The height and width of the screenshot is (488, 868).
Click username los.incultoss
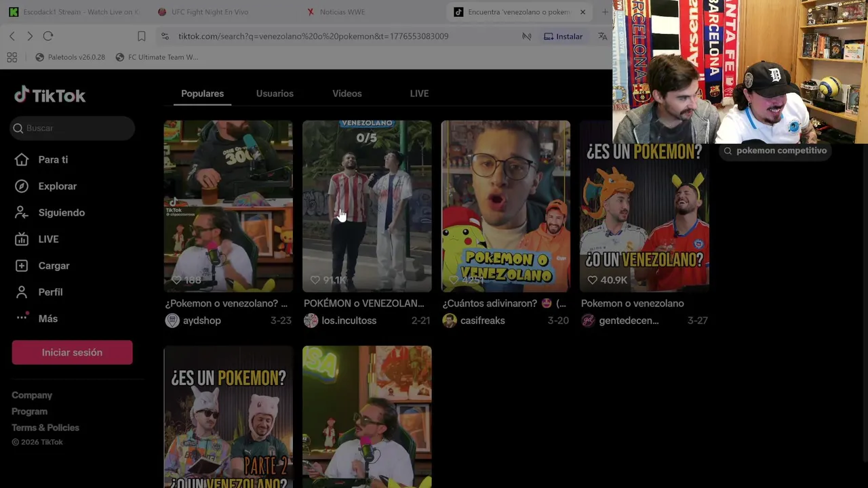349,321
